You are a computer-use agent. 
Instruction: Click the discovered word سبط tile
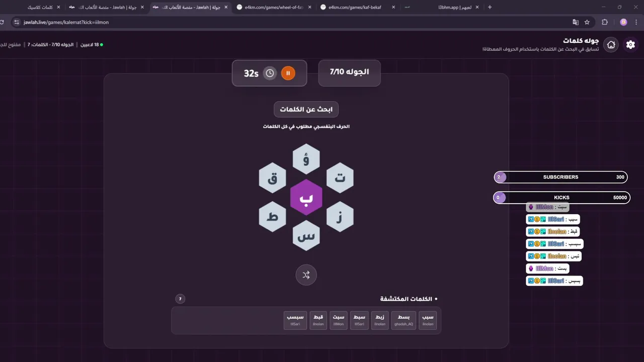[359, 320]
